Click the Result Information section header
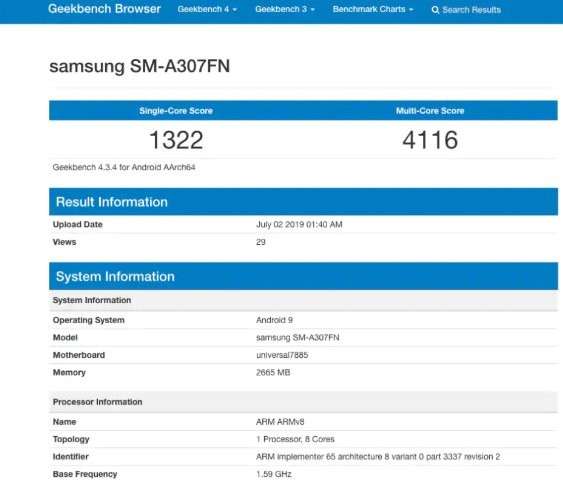 [303, 202]
